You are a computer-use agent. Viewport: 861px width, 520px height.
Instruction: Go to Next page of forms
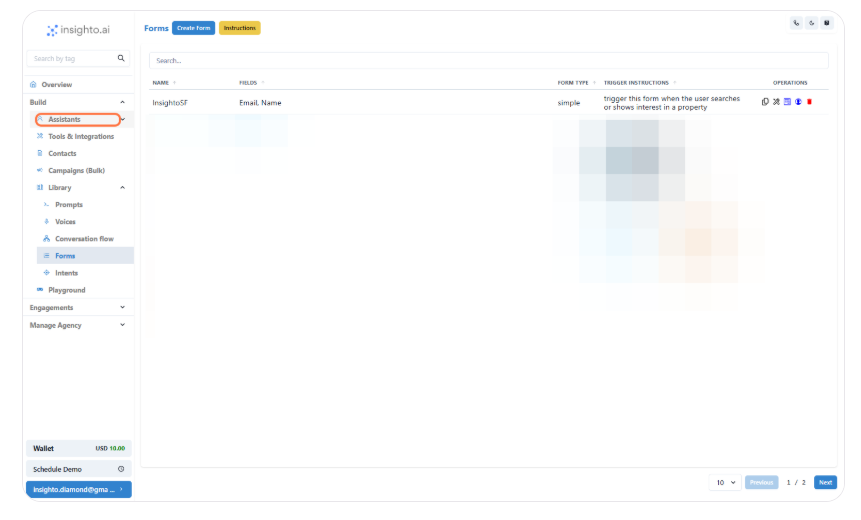pyautogui.click(x=825, y=482)
